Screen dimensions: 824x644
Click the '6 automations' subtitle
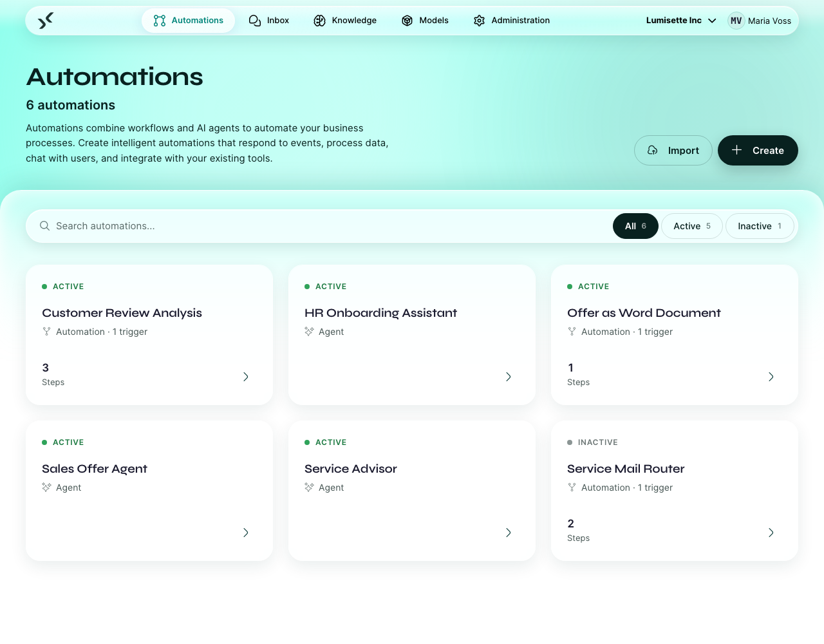coord(71,105)
